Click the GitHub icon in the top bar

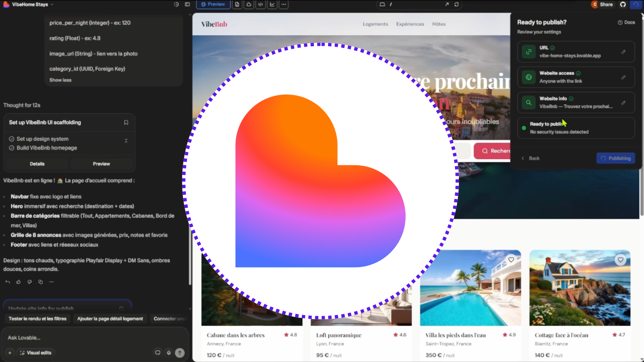(x=623, y=4)
